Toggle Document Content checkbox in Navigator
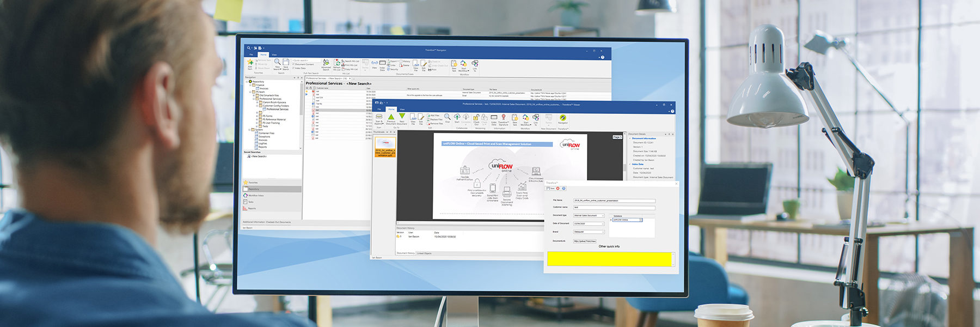980x327 pixels. coord(293,64)
